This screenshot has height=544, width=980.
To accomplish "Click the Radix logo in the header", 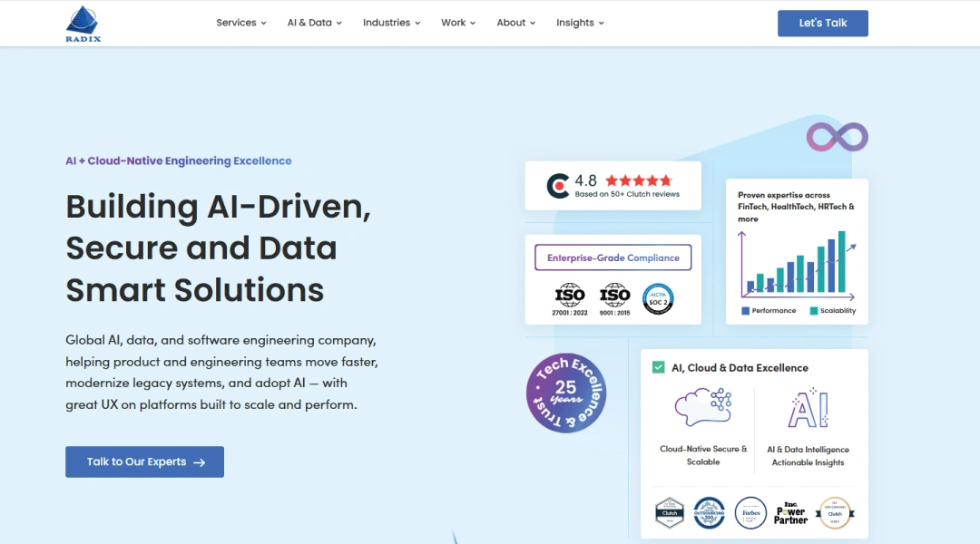I will point(83,24).
